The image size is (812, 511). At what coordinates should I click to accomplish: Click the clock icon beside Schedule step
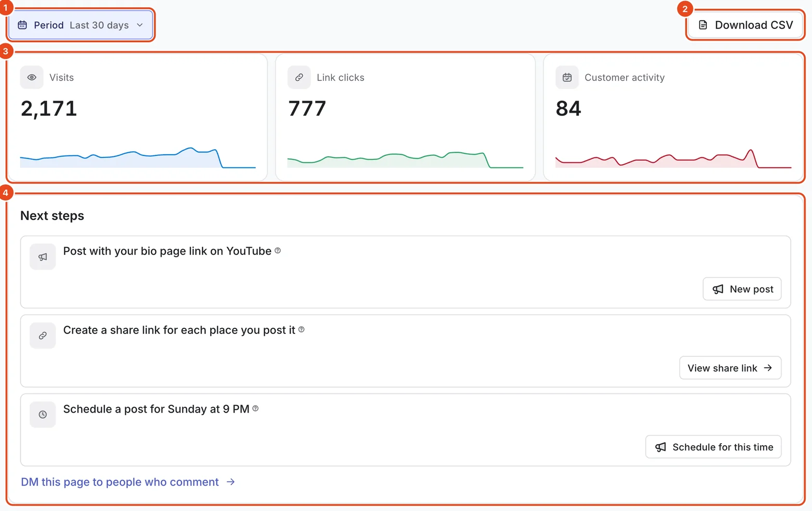(42, 414)
